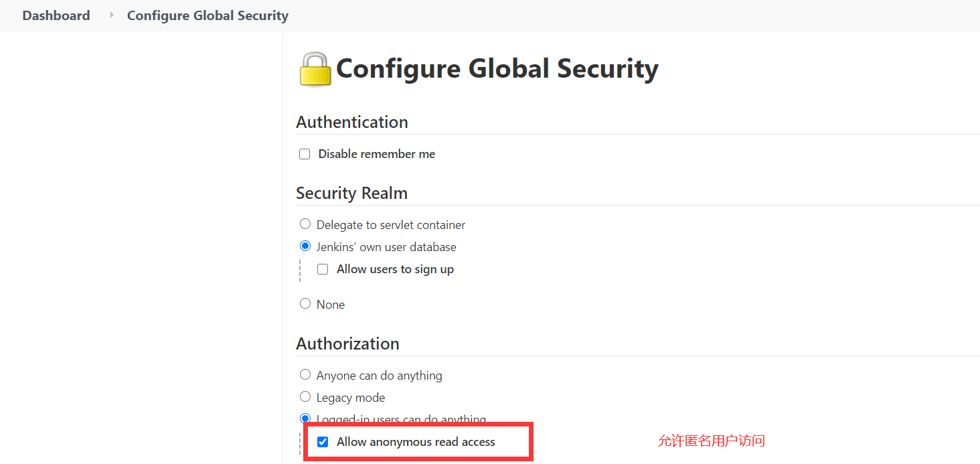Enable the Allow users to sign up checkbox
980x464 pixels.
pos(323,269)
